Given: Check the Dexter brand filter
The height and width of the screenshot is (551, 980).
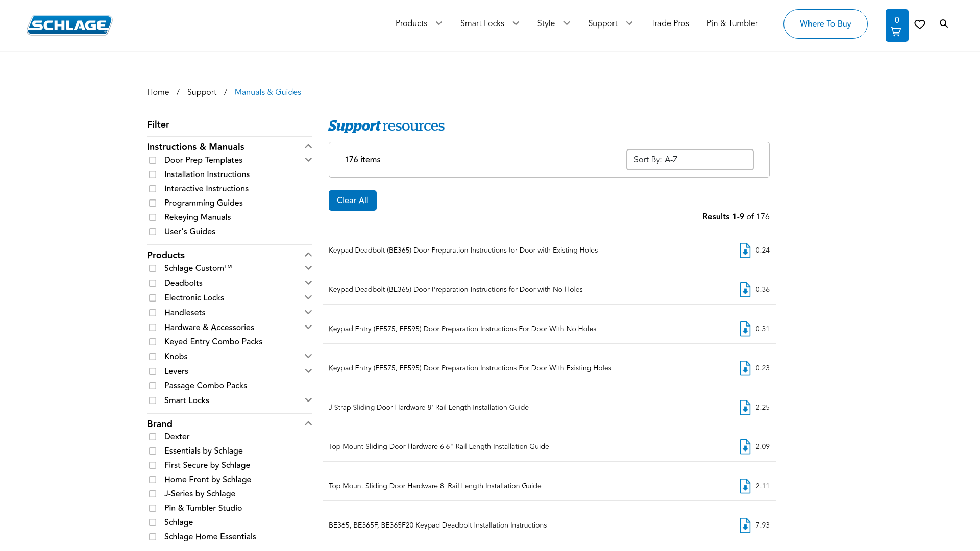Looking at the screenshot, I should click(x=153, y=437).
